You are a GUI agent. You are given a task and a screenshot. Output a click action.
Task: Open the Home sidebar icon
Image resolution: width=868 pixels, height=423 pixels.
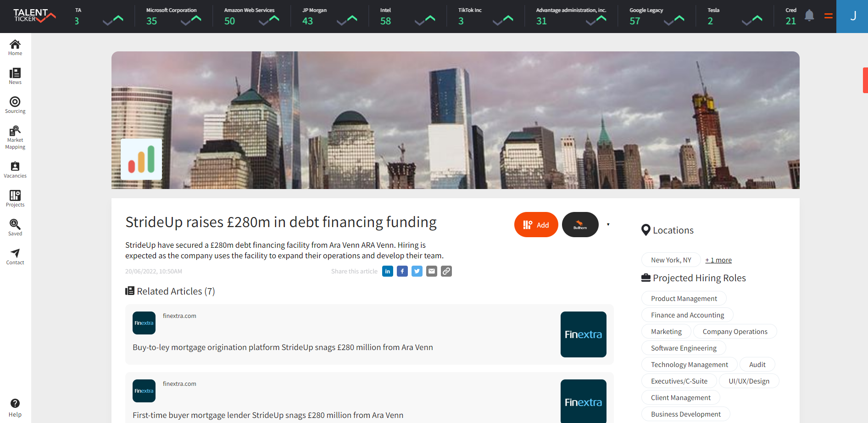point(15,47)
